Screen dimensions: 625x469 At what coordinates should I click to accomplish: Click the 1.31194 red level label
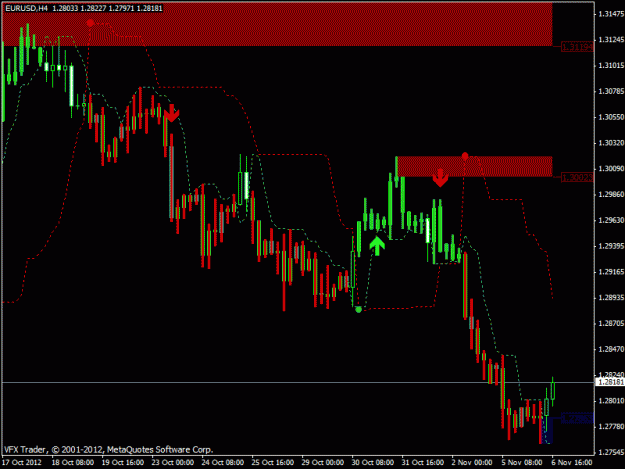(x=577, y=47)
